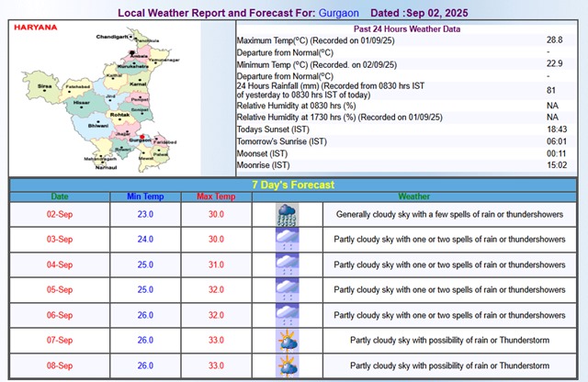Select Sirsa district on Haryana map
Image resolution: width=588 pixels, height=382 pixels.
coord(44,86)
